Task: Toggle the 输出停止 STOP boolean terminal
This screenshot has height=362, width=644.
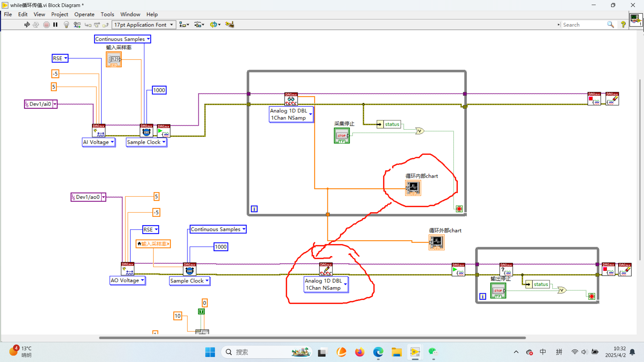Action: (498, 291)
